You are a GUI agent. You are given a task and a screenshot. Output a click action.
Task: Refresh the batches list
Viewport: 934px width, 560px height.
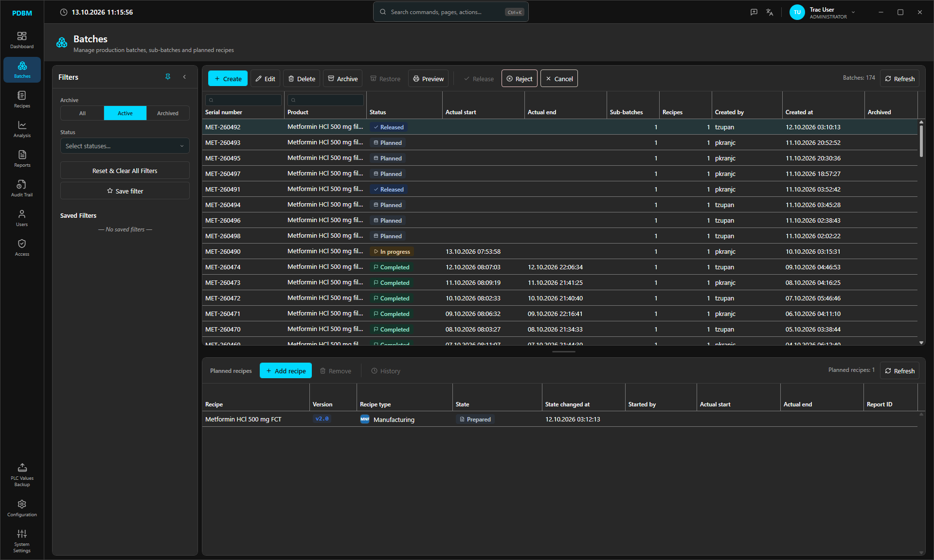899,79
